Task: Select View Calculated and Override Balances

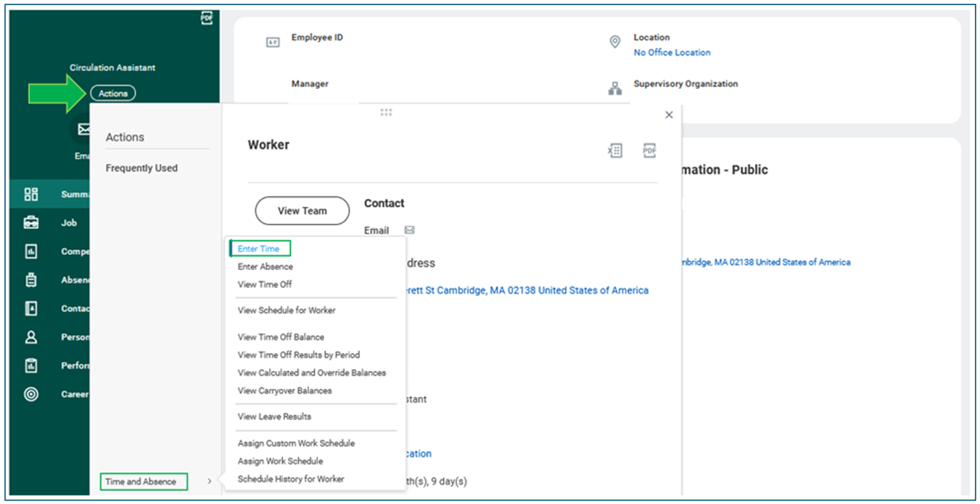Action: (312, 373)
